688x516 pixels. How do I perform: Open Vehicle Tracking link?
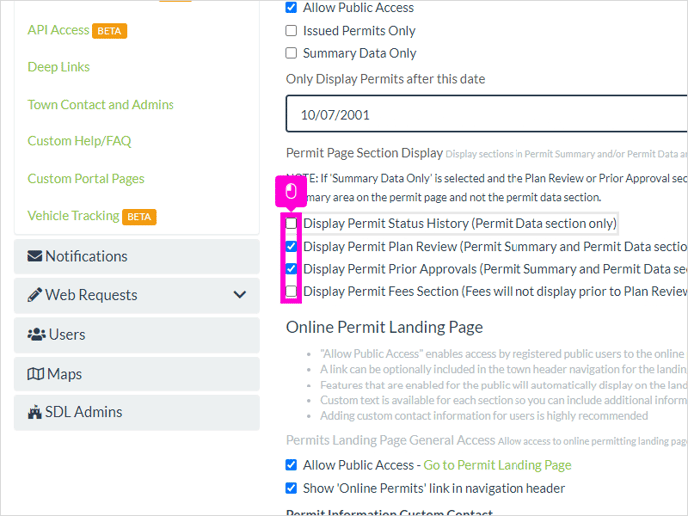73,216
